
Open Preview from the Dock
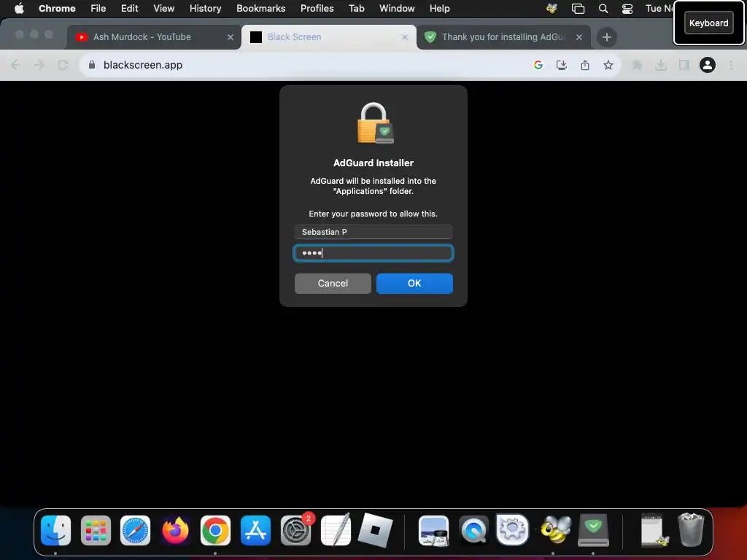[433, 531]
